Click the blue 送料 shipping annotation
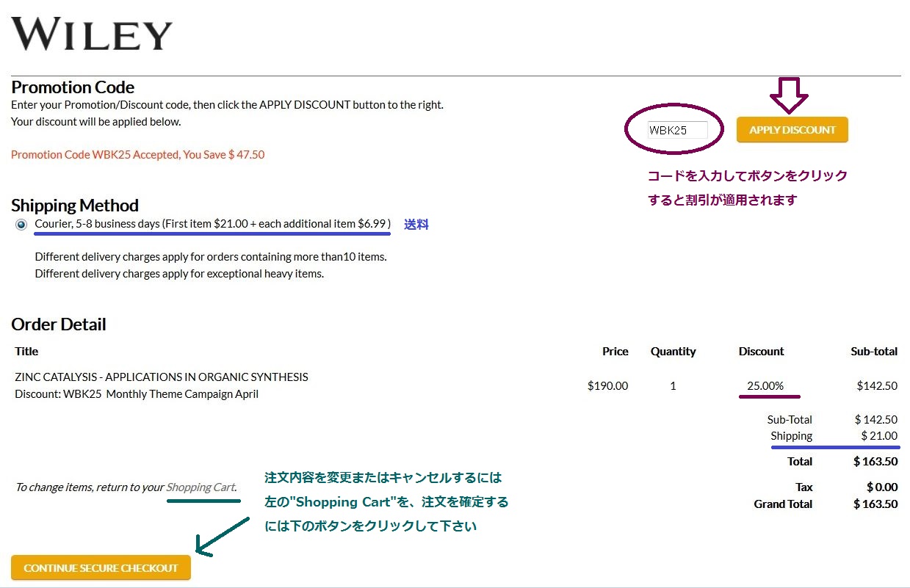 coord(416,225)
